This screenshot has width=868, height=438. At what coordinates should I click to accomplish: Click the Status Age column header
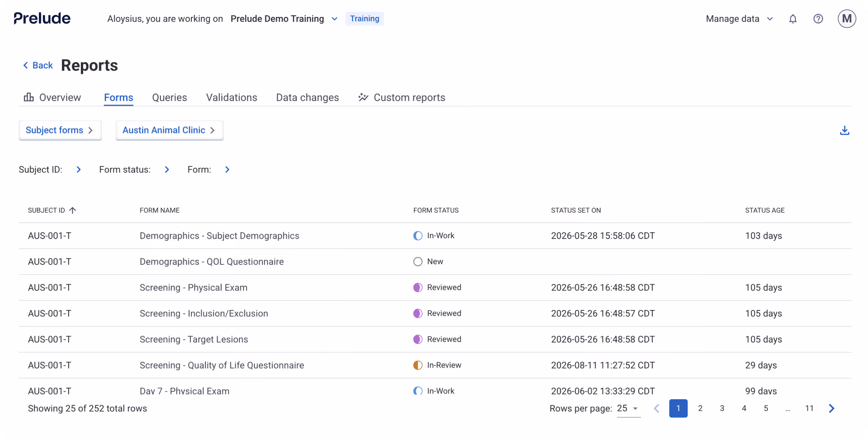coord(765,210)
